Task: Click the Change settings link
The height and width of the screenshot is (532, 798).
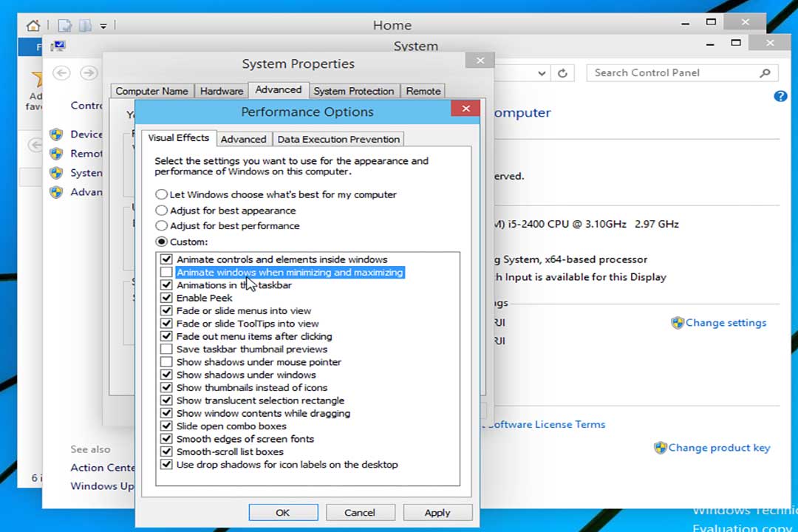Action: click(726, 323)
